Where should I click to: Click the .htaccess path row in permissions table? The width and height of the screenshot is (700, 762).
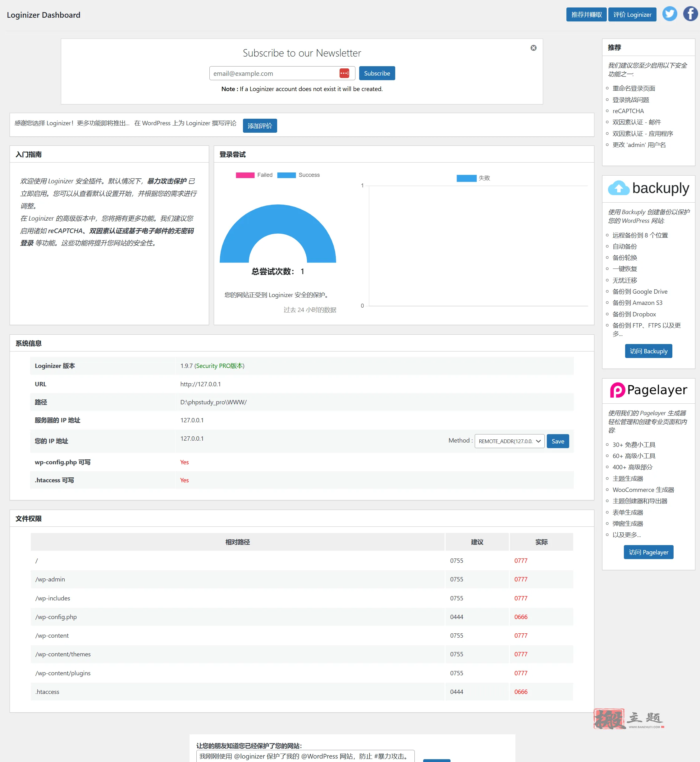302,692
